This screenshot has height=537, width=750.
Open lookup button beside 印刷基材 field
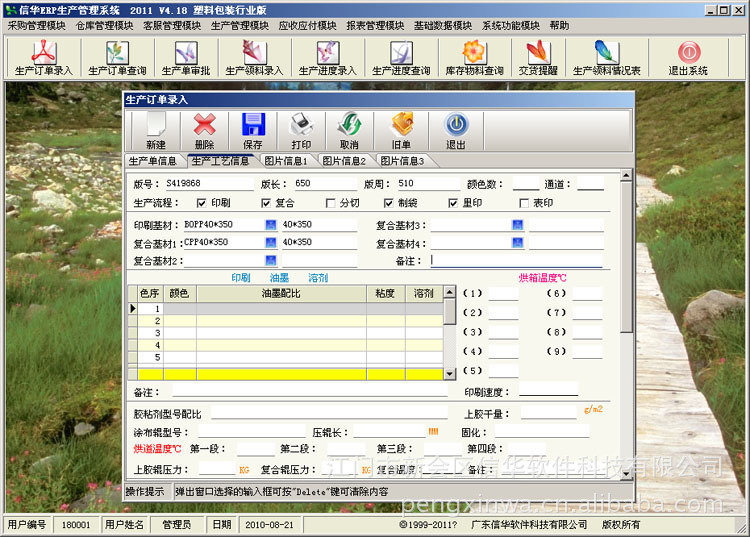pyautogui.click(x=271, y=225)
